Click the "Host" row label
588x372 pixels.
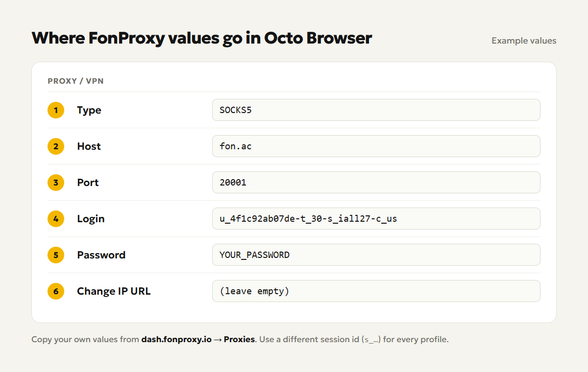click(89, 146)
